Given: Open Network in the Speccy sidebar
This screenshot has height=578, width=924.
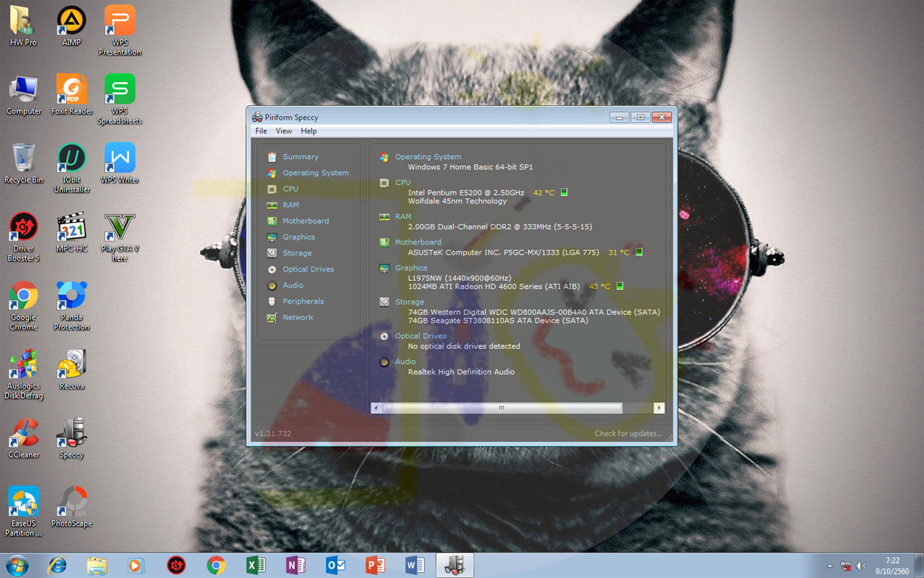Looking at the screenshot, I should click(297, 317).
